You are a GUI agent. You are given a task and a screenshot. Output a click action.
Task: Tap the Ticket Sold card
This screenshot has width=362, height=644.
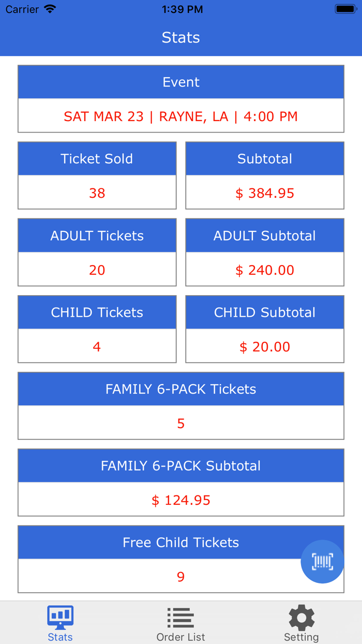point(97,175)
